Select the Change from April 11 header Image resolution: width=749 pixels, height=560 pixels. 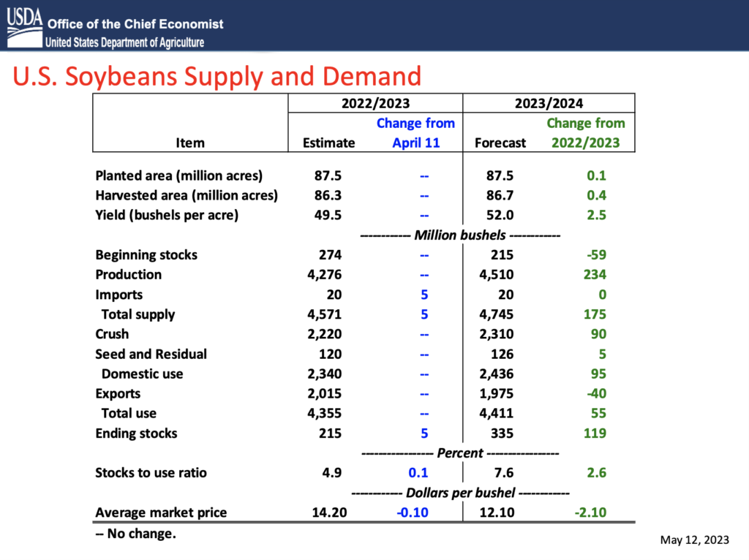point(416,132)
